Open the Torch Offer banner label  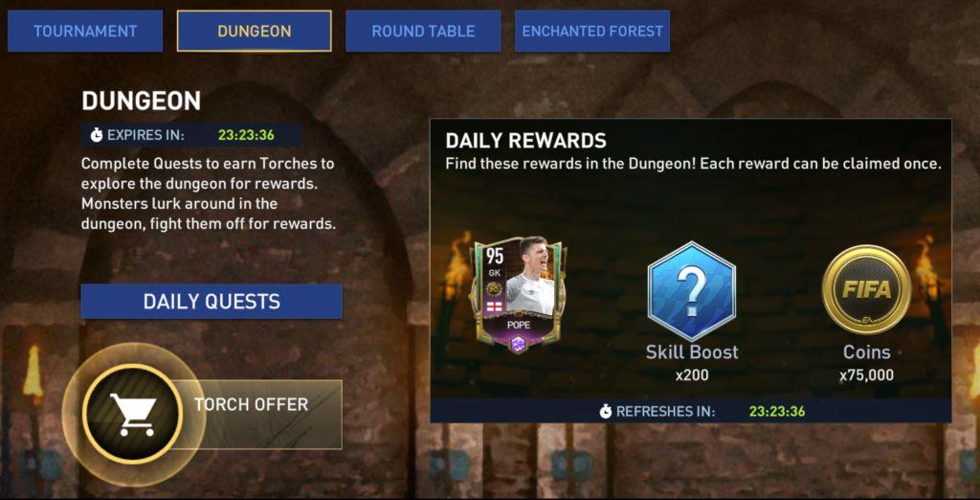pyautogui.click(x=252, y=404)
